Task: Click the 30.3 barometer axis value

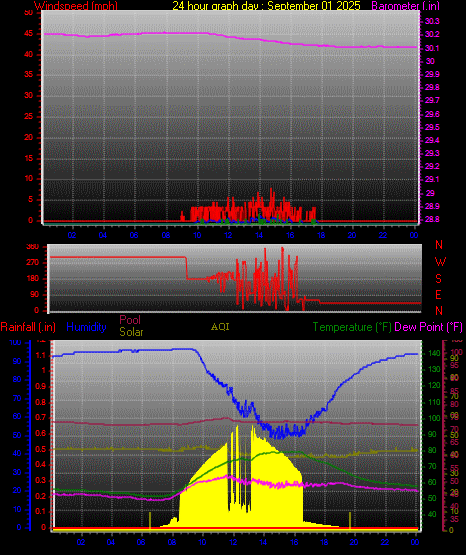Action: 432,22
